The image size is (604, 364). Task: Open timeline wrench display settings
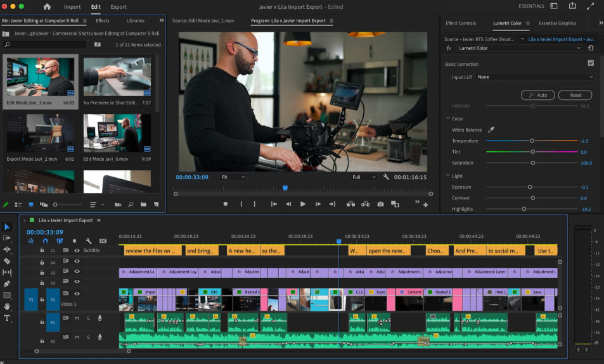pyautogui.click(x=89, y=241)
